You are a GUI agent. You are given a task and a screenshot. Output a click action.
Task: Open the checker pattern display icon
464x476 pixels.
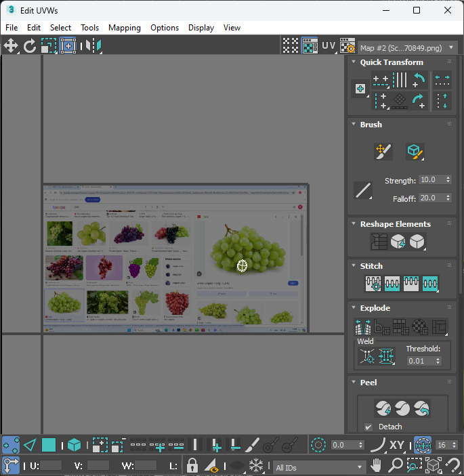291,45
